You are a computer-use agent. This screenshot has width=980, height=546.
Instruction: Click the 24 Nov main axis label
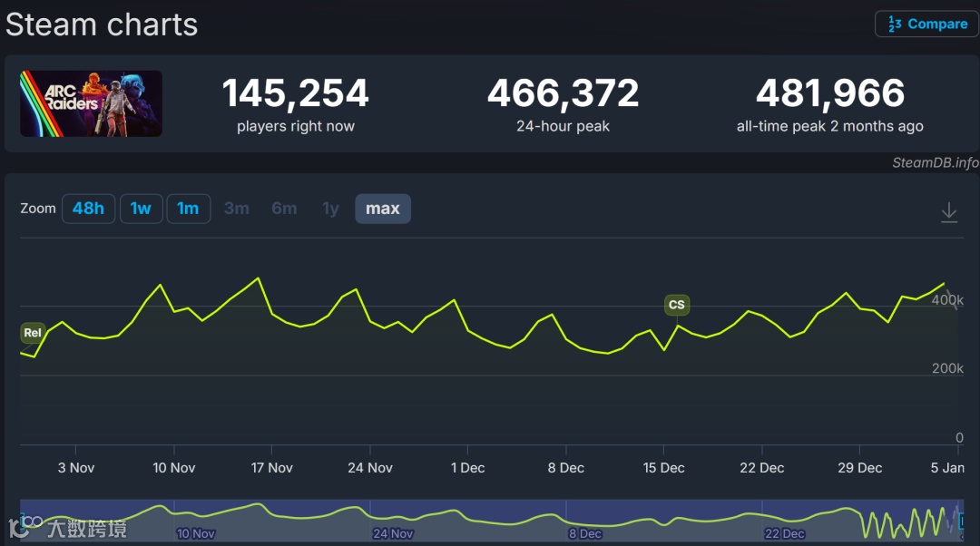pos(370,468)
